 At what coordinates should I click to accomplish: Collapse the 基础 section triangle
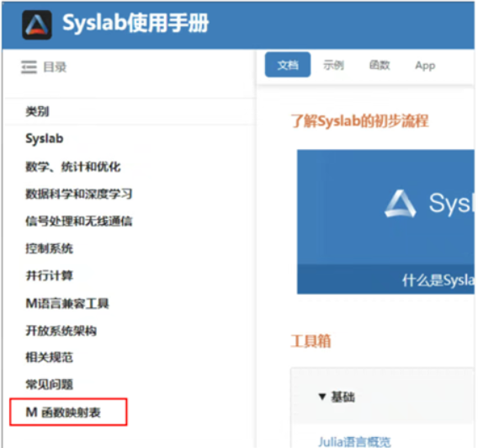(x=322, y=397)
